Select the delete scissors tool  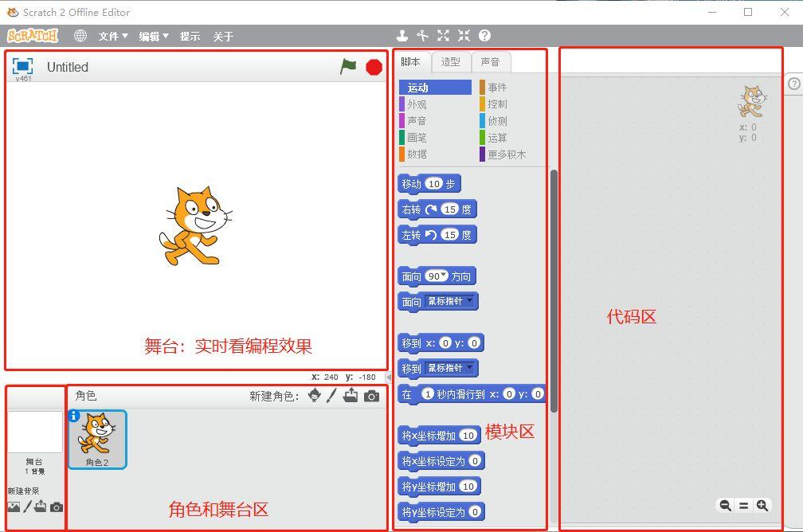[x=422, y=35]
